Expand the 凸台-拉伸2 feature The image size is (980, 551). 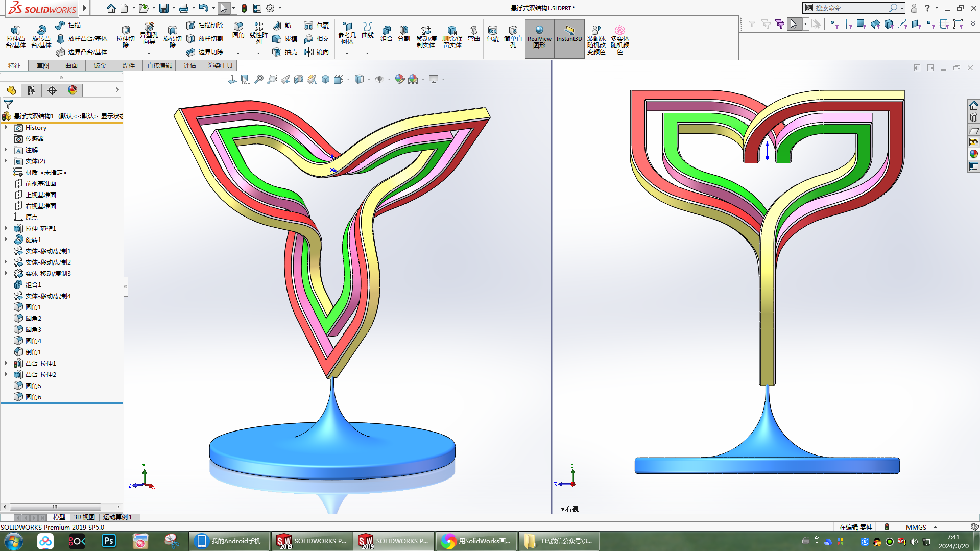(x=6, y=375)
